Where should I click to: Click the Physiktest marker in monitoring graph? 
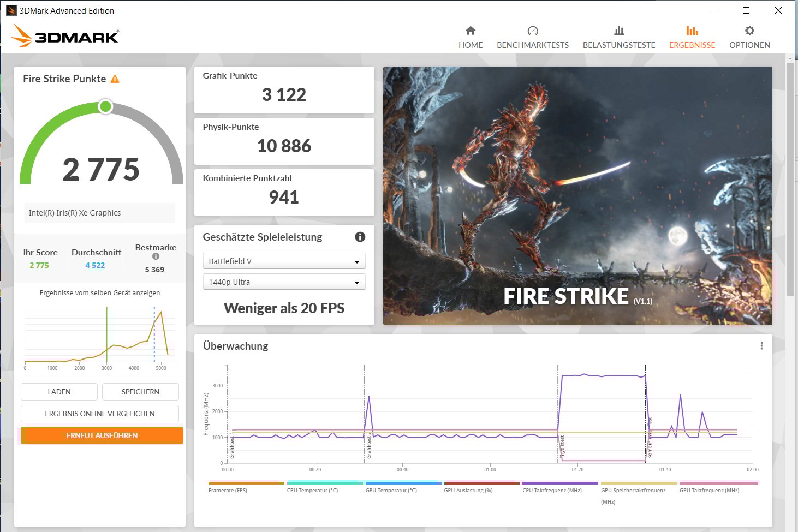[x=562, y=447]
